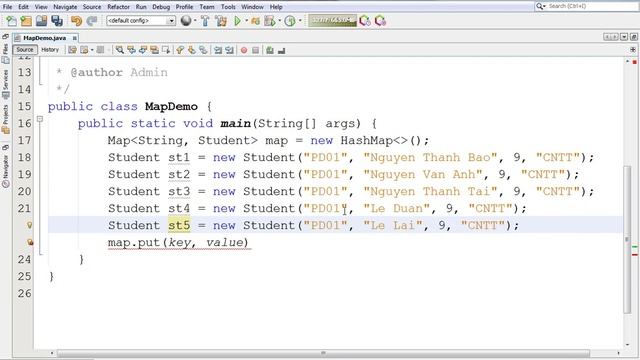Click the Shift Line Right icon

[x=229, y=50]
